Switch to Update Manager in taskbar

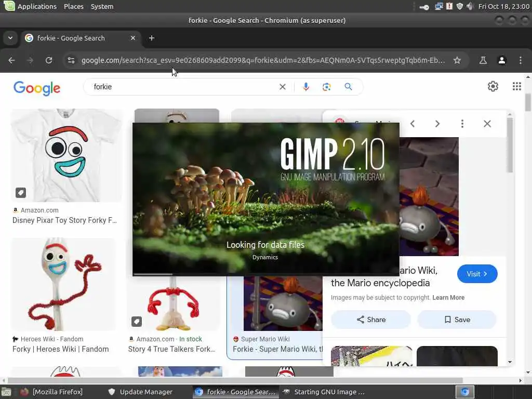[140, 392]
